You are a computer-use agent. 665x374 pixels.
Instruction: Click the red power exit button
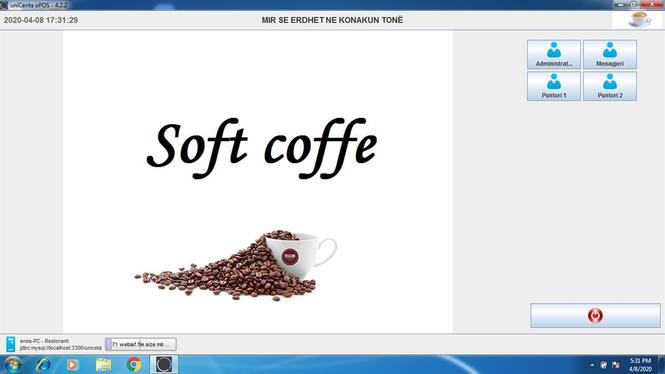coord(595,315)
